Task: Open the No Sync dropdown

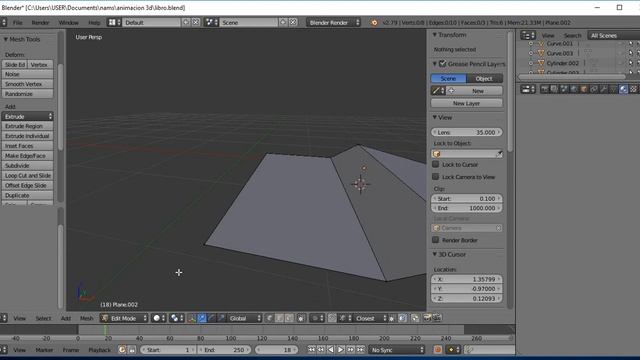Action: tap(396, 349)
